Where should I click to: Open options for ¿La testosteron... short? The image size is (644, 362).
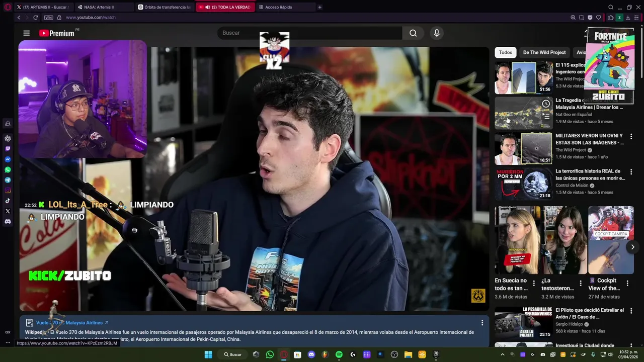point(581,283)
